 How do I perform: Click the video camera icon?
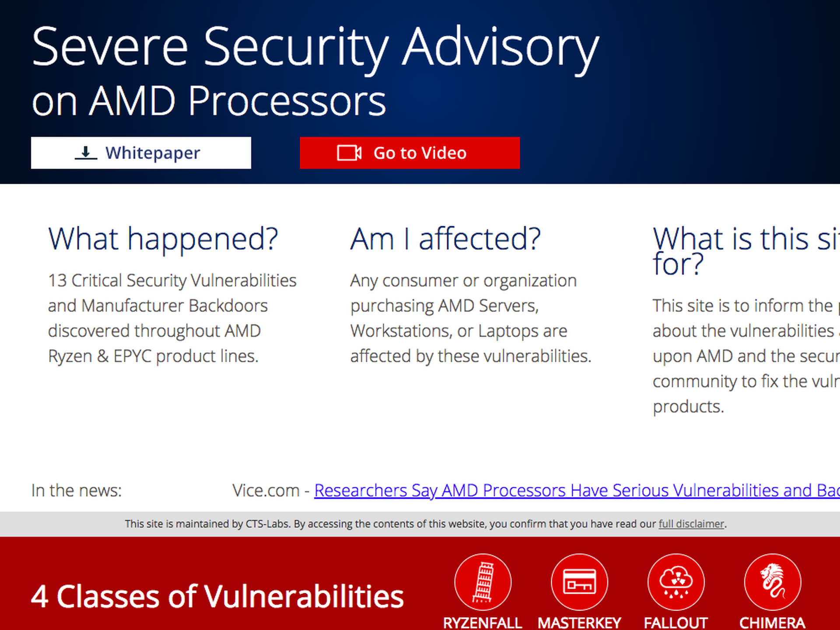[x=349, y=153]
